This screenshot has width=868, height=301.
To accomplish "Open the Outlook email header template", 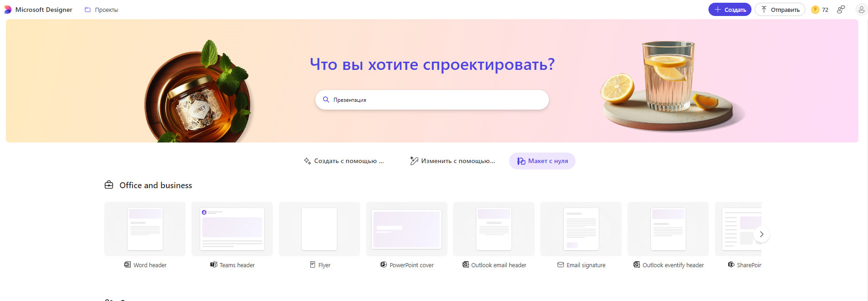I will (x=494, y=229).
